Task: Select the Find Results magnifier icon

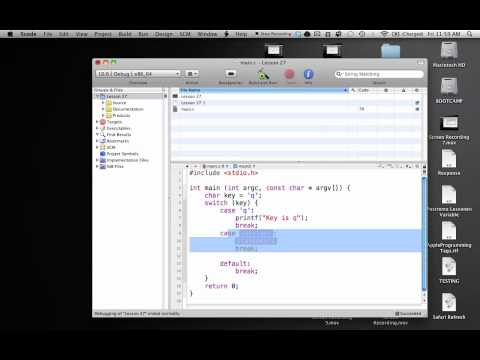Action: click(x=103, y=134)
